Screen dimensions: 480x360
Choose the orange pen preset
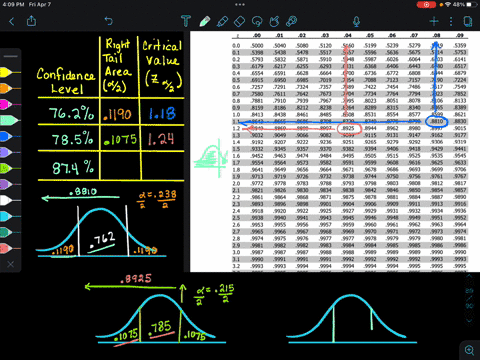click(x=9, y=88)
